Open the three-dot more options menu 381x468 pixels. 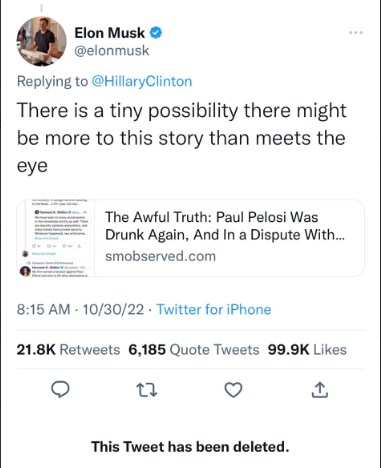click(356, 33)
